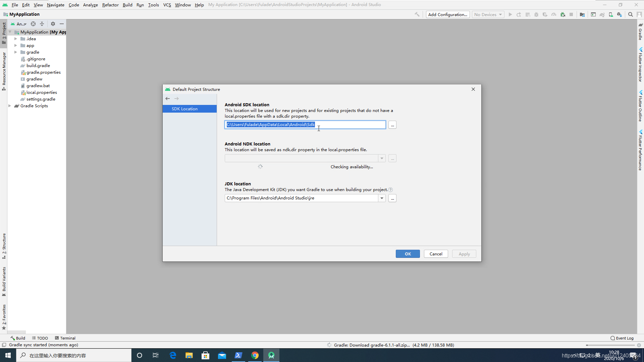Open the Build menu
644x362 pixels.
127,4
